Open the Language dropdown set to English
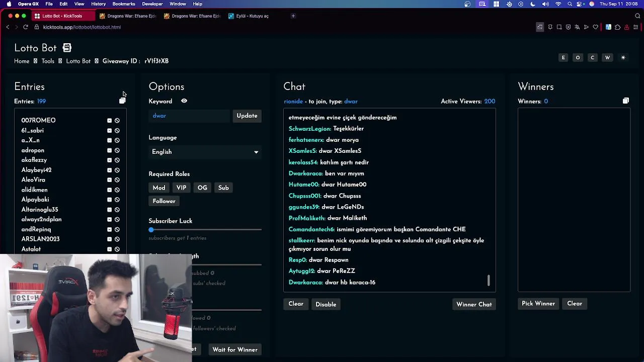644x362 pixels. pos(205,152)
